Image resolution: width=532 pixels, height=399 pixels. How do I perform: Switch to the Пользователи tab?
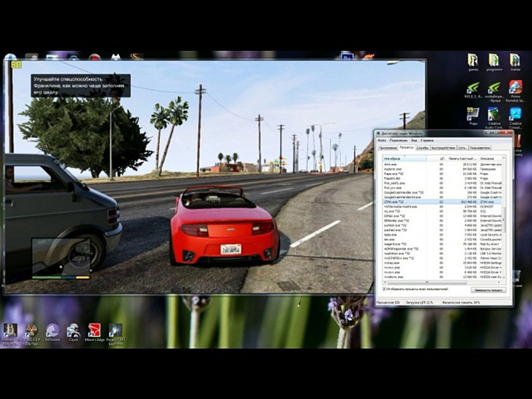tap(480, 148)
